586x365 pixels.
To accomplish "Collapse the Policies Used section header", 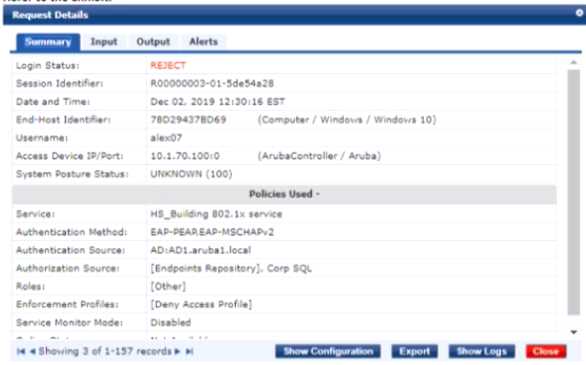I will point(284,194).
